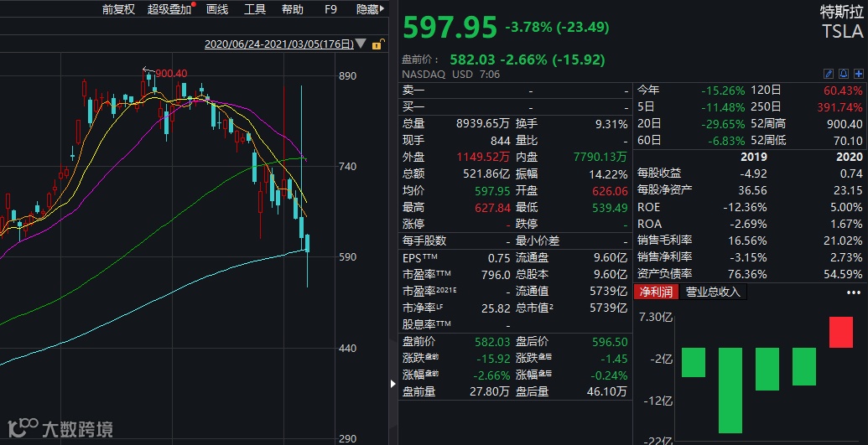
Task: Click the tallest green loss bar
Action: point(730,391)
